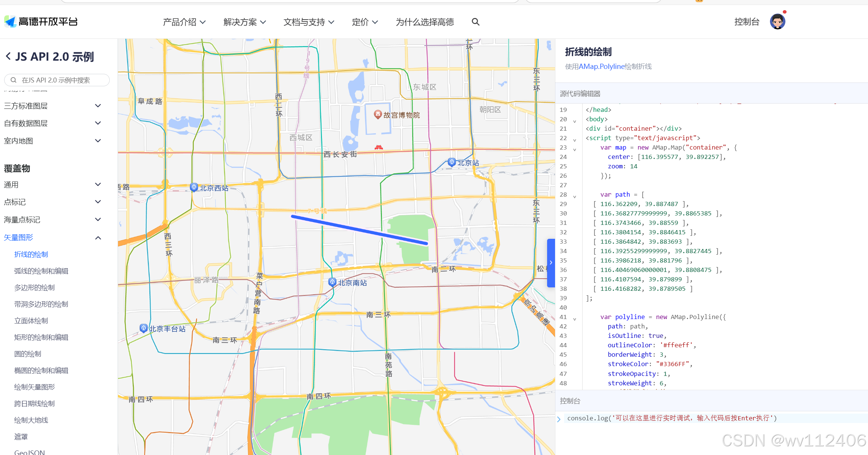Screen dimensions: 868x455
Task: Click the 高德开放平台 logo
Action: pyautogui.click(x=41, y=22)
